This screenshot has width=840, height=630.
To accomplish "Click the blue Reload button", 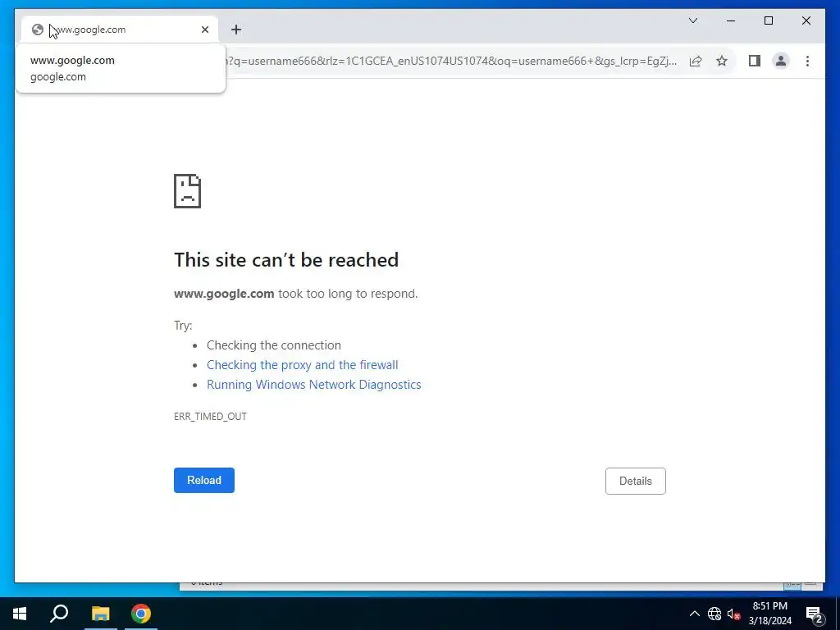I will [x=204, y=480].
